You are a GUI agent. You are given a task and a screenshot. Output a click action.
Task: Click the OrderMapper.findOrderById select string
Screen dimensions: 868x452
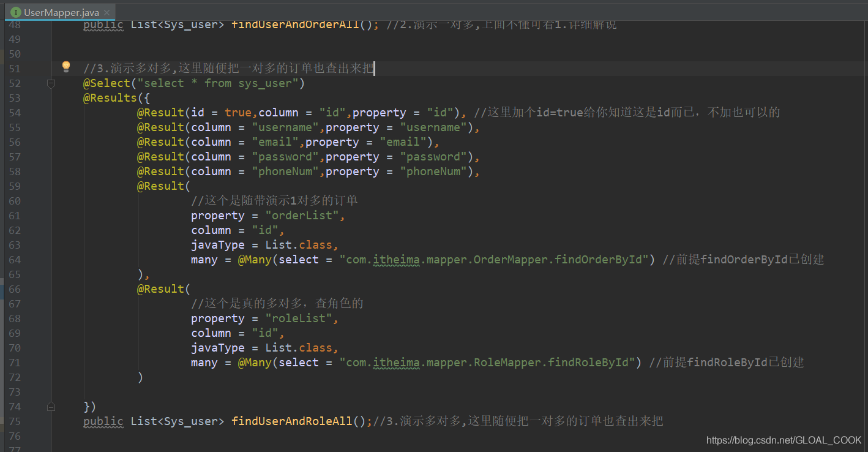494,260
